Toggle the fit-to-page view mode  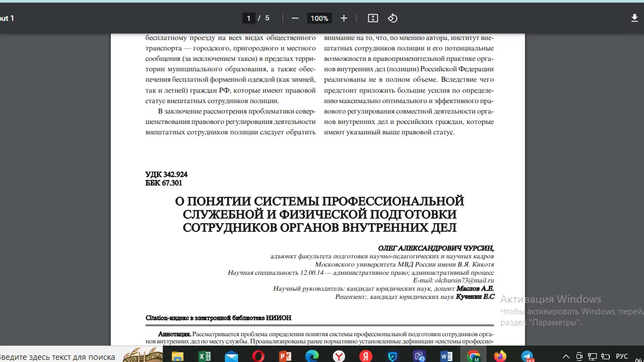point(372,18)
